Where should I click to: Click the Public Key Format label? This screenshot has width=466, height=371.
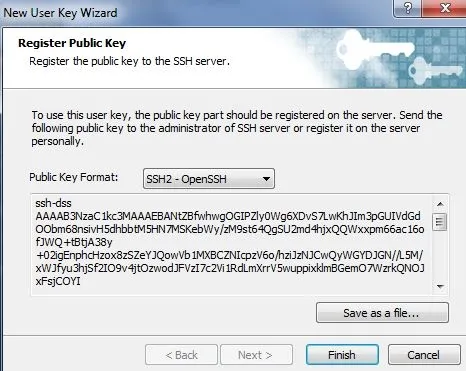pyautogui.click(x=74, y=177)
